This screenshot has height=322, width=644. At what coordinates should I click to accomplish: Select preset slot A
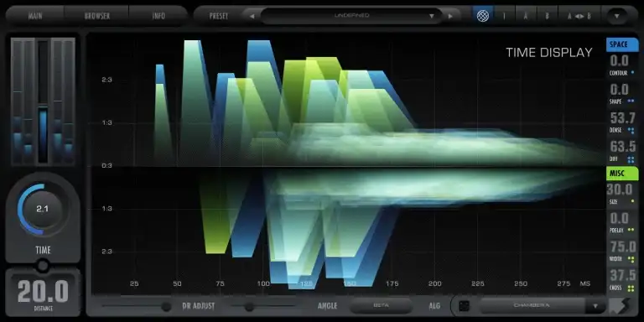point(526,16)
